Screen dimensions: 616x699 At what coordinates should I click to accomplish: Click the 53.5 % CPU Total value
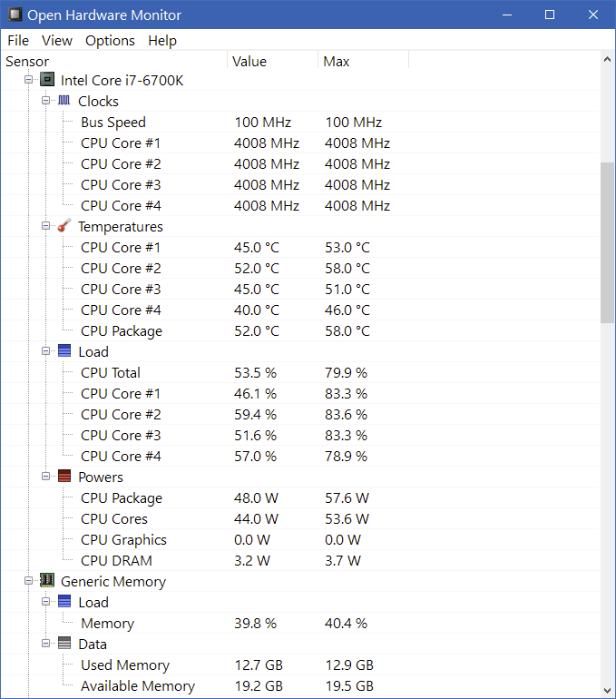tap(255, 373)
